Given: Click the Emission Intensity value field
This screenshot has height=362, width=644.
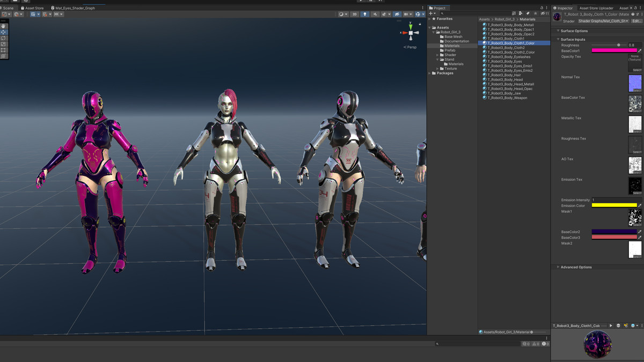Looking at the screenshot, I should (x=617, y=200).
